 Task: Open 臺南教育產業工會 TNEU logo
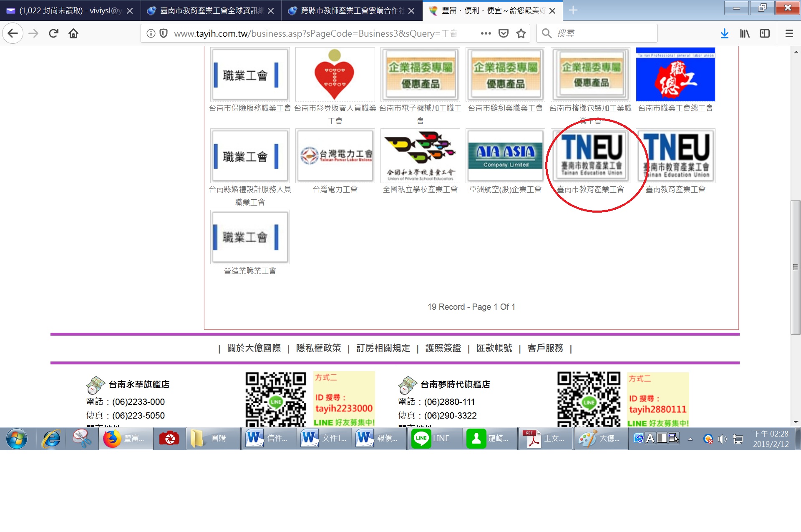675,156
